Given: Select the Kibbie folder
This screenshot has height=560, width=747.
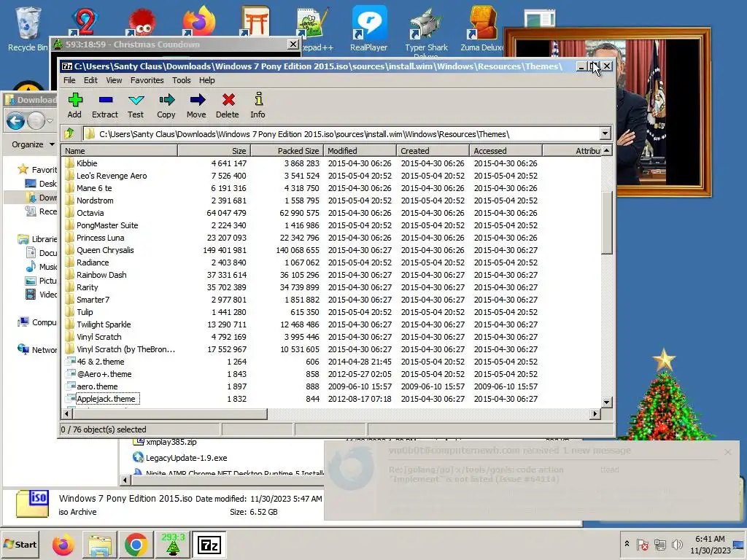Looking at the screenshot, I should coord(87,163).
